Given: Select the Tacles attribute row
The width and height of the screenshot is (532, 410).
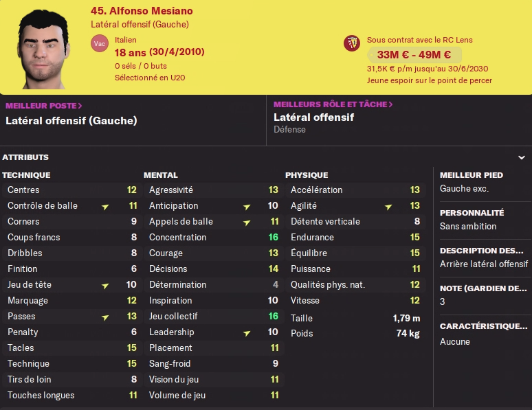Looking at the screenshot, I should [72, 348].
